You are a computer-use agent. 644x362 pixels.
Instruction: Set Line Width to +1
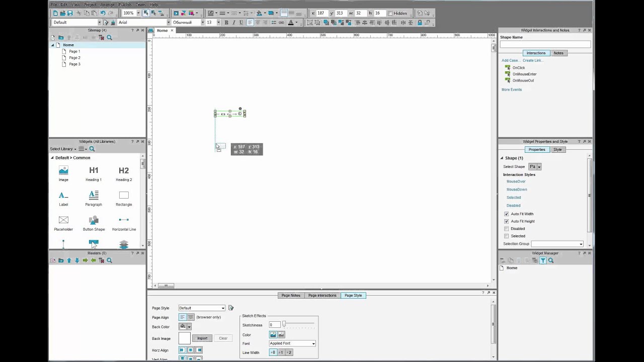(x=281, y=352)
